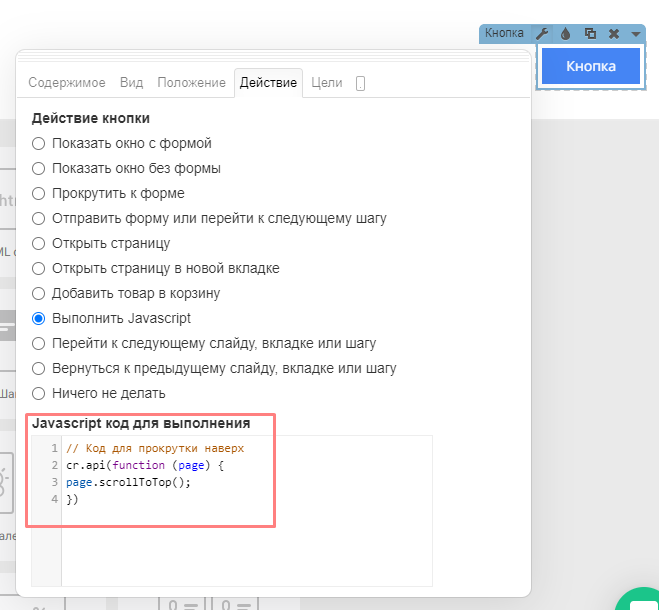Go to the 'Положение' tab

[191, 83]
